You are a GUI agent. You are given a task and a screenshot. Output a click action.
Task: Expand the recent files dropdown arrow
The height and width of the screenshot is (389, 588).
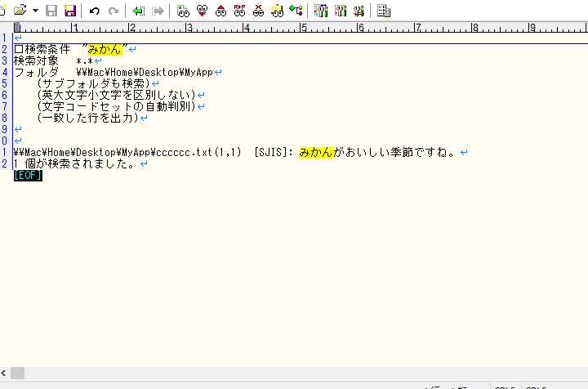pos(35,11)
